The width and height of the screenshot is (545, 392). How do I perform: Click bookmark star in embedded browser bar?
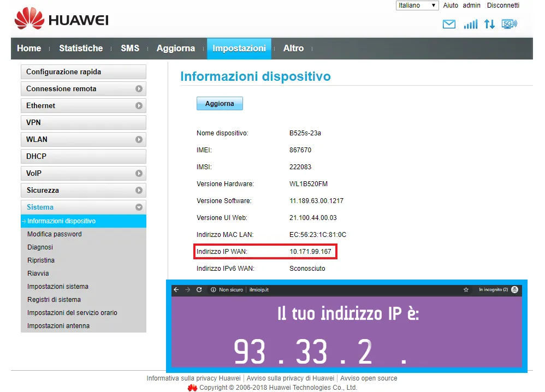coord(466,290)
